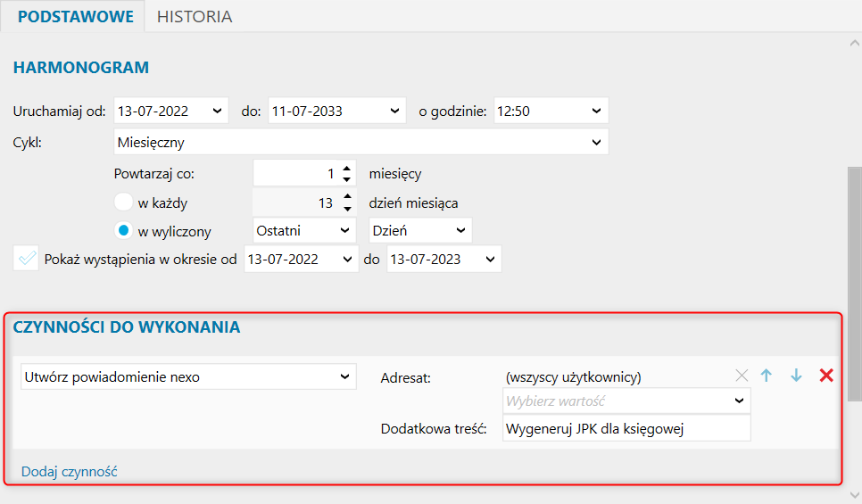
Task: Open the Cykl 'Miesięczny' dropdown
Action: [x=361, y=143]
